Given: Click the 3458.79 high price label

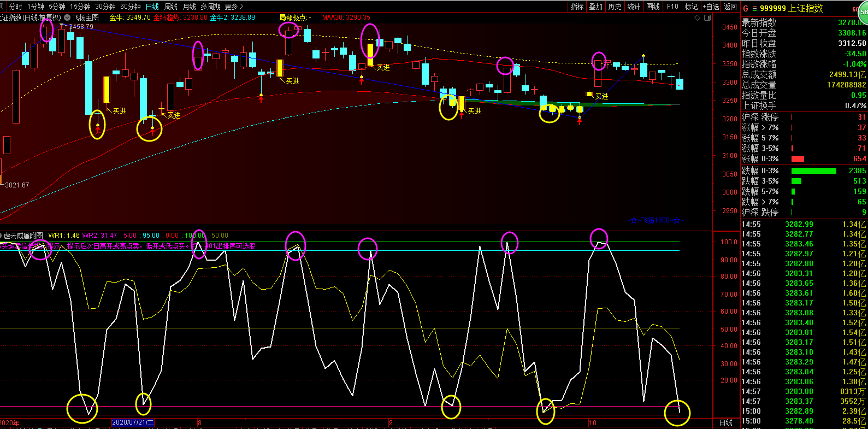Looking at the screenshot, I should [x=81, y=26].
